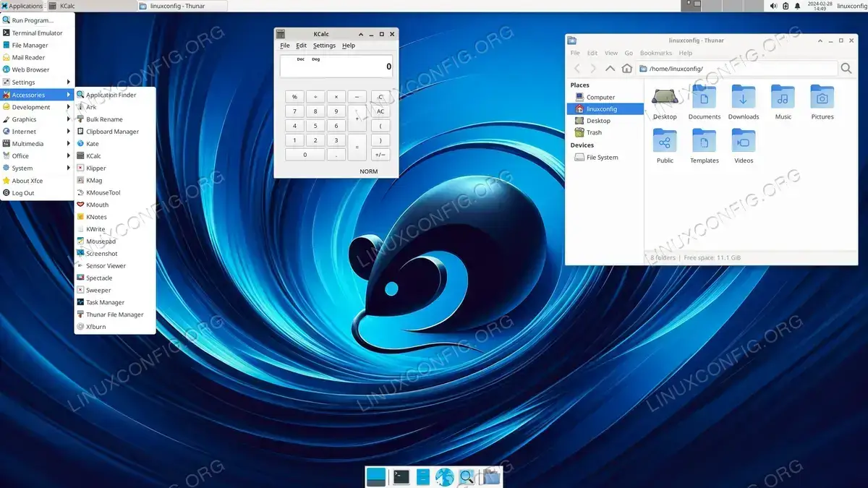Screen dimensions: 868x488
Task: Expand the Internet submenu
Action: point(37,132)
